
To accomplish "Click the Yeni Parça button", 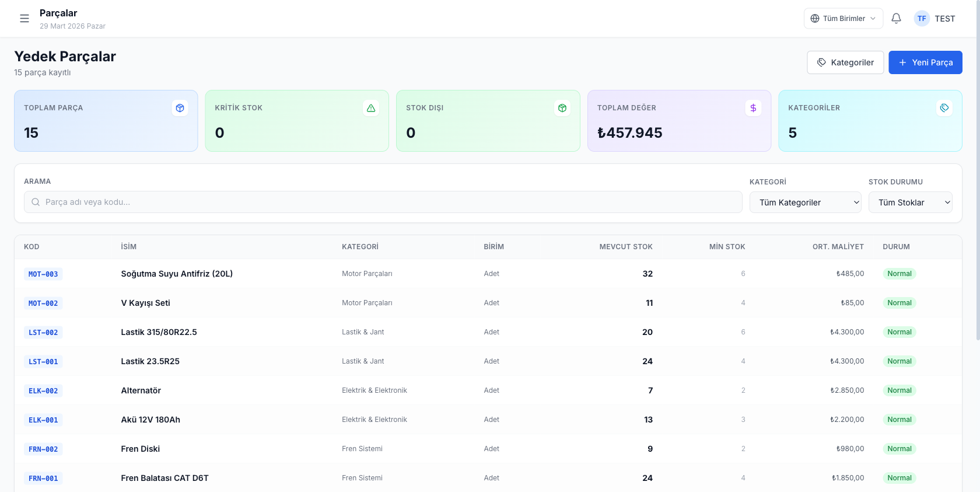I will click(925, 62).
